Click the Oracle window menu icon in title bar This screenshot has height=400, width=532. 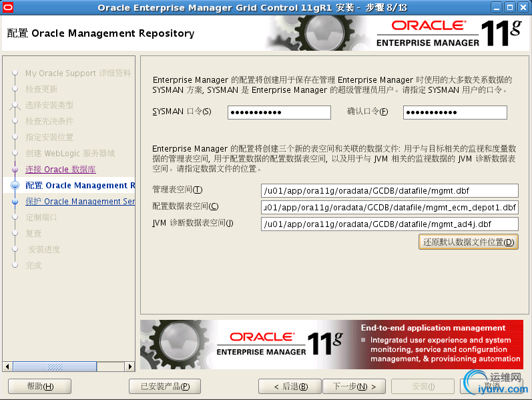7,7
